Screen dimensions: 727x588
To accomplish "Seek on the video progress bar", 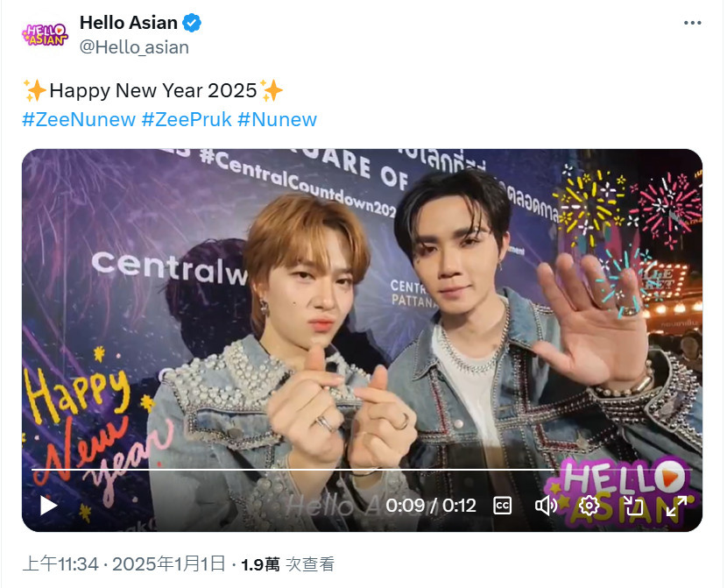I will [362, 470].
